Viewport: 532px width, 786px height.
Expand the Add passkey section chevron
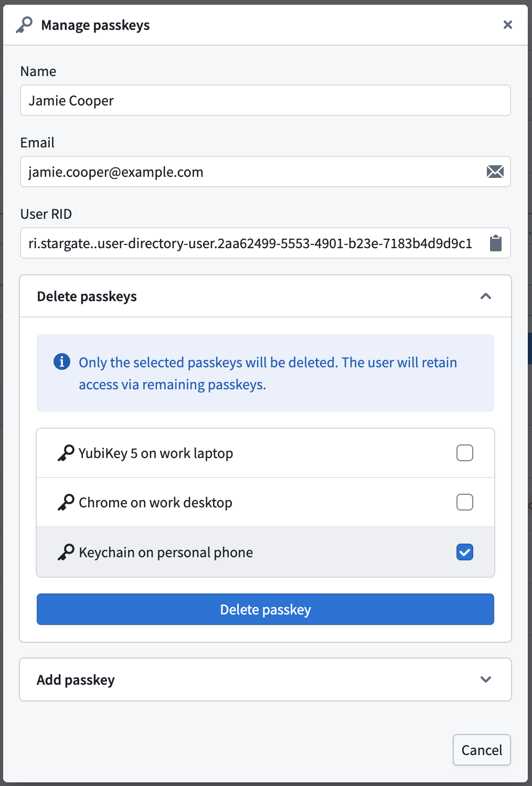point(485,679)
